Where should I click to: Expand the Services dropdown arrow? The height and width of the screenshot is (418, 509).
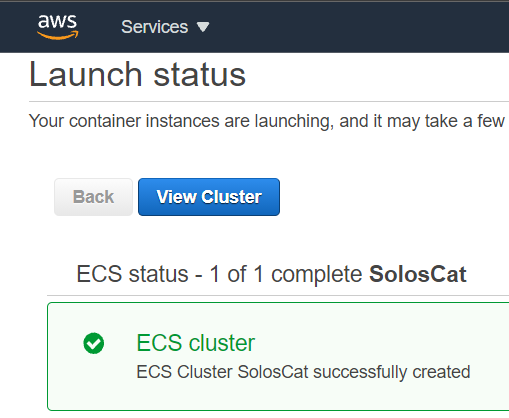point(203,27)
